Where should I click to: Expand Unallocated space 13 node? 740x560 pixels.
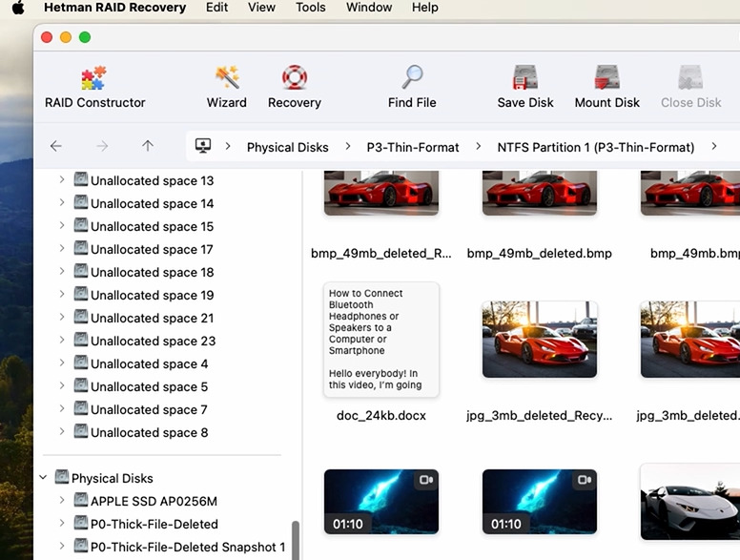(x=62, y=180)
